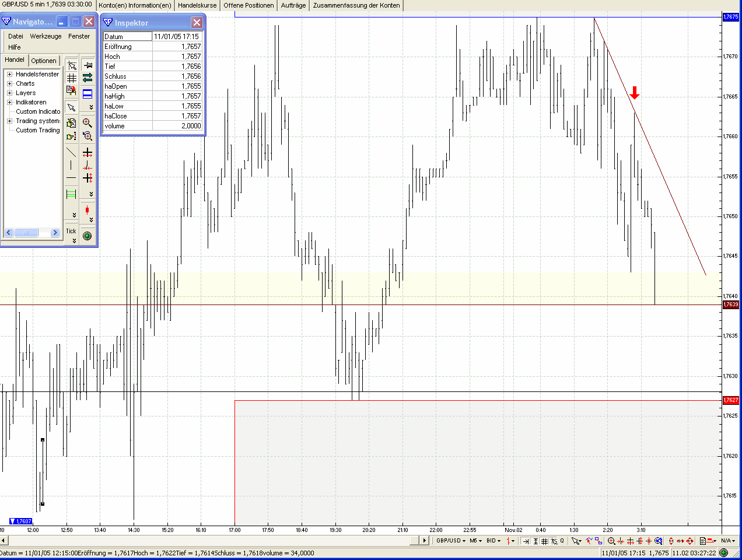Switch to the Handel tab
Viewport: 742px width, 560px height.
(15, 60)
